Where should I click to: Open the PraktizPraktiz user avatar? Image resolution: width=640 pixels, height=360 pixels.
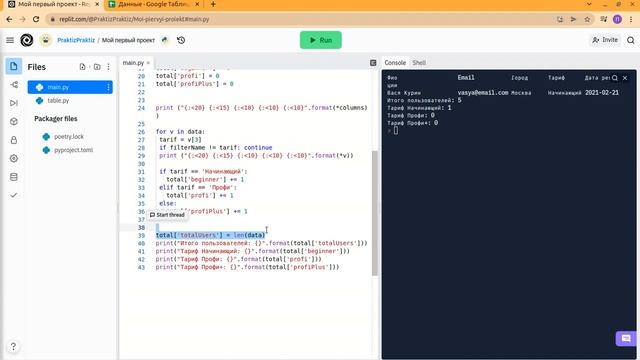click(x=46, y=40)
